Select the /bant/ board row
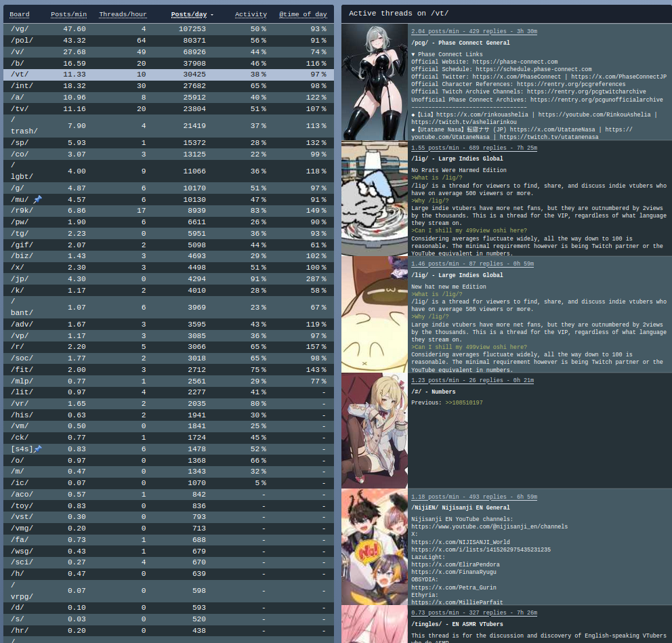Viewport: 672px width, 643px height. click(x=169, y=308)
